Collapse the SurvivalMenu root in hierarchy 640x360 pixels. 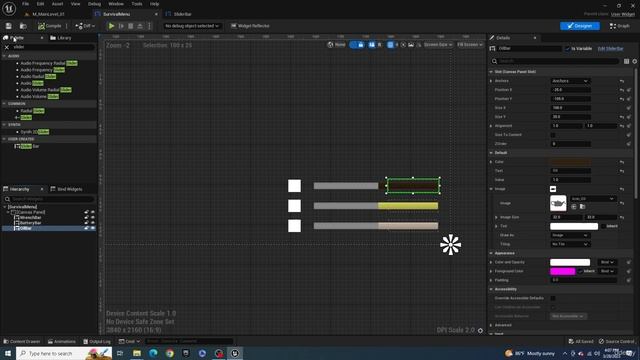pos(4,207)
